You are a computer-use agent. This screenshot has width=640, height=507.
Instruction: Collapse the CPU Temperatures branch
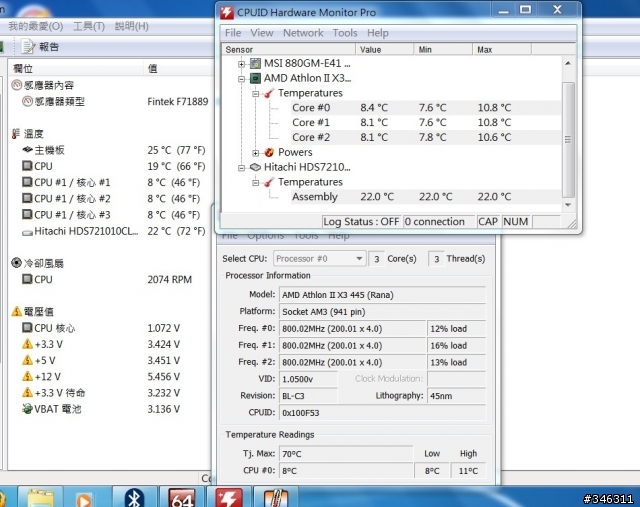(x=256, y=93)
